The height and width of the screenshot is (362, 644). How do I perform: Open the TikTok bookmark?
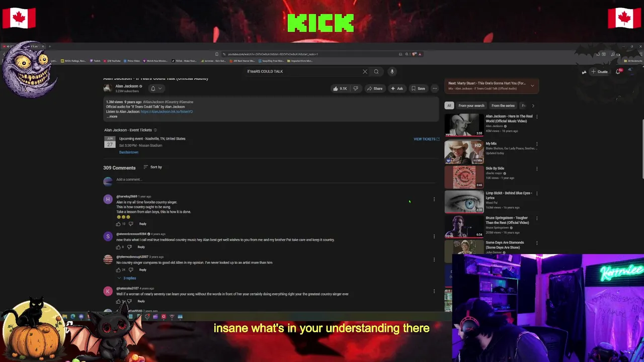click(184, 61)
